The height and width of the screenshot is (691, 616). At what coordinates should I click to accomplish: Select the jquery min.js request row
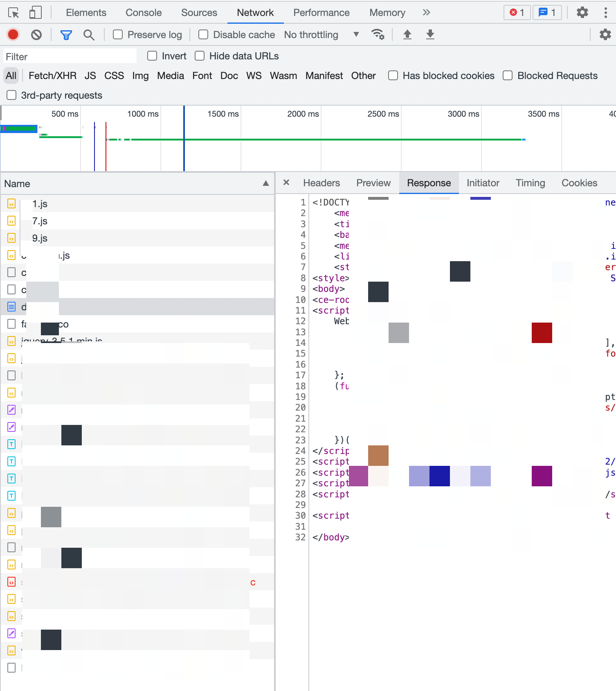(x=137, y=341)
